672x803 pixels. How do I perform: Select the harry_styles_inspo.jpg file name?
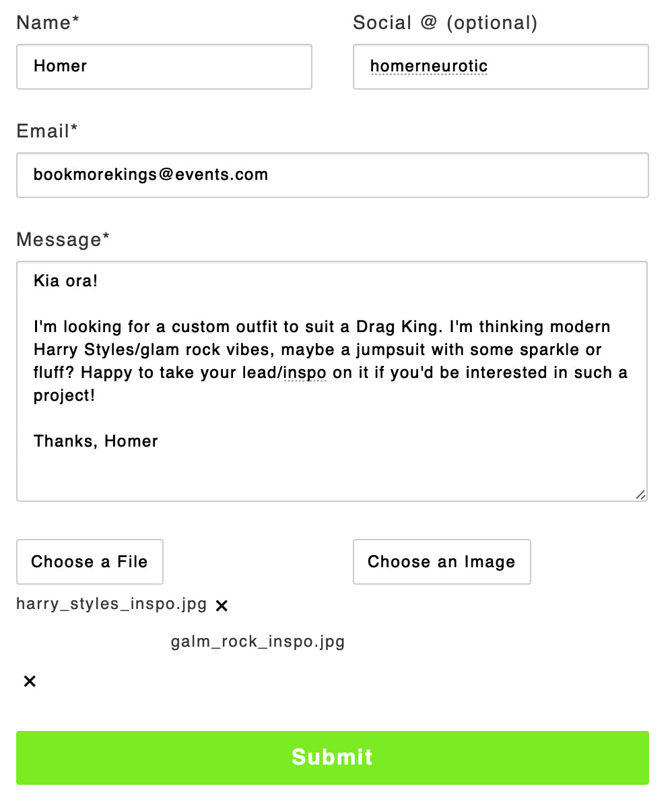coord(112,604)
